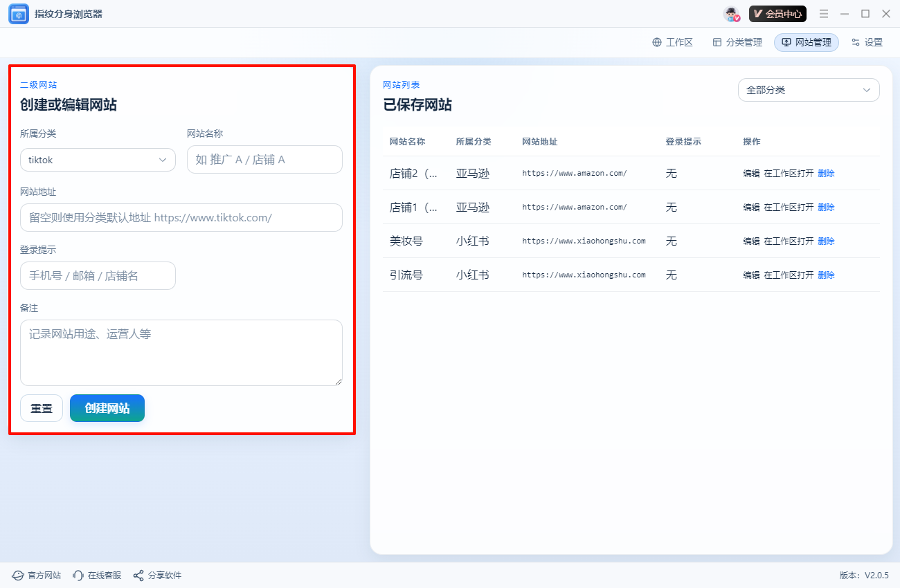This screenshot has height=588, width=900.
Task: Select the 美妆号 name cell
Action: coord(406,241)
